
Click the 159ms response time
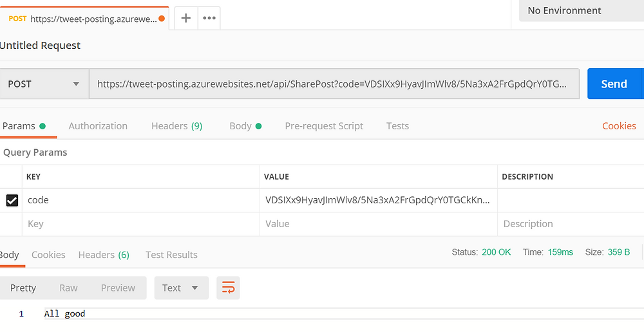pyautogui.click(x=560, y=252)
